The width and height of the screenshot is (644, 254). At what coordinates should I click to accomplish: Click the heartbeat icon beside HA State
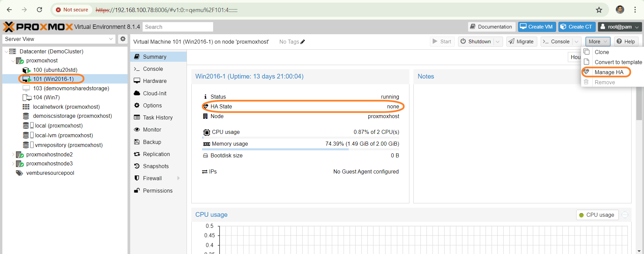tap(206, 106)
